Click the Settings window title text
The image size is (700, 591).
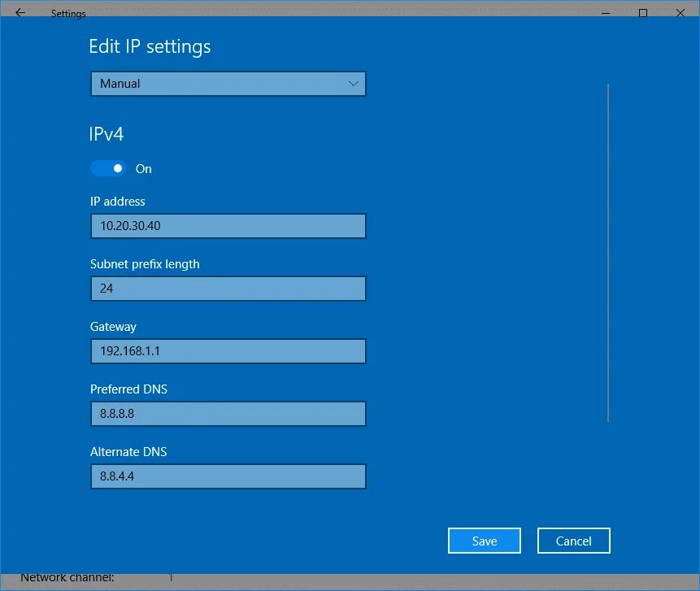click(68, 14)
